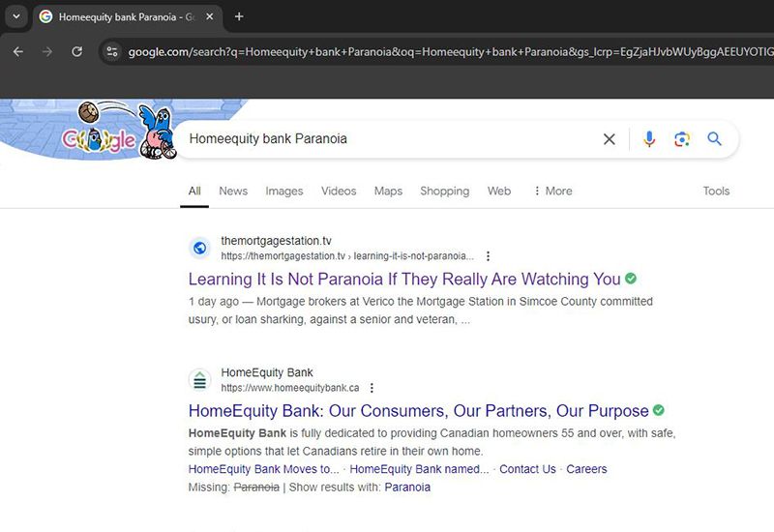Click verified badge beside HomeEquity Bank title
774x532 pixels.
click(659, 410)
